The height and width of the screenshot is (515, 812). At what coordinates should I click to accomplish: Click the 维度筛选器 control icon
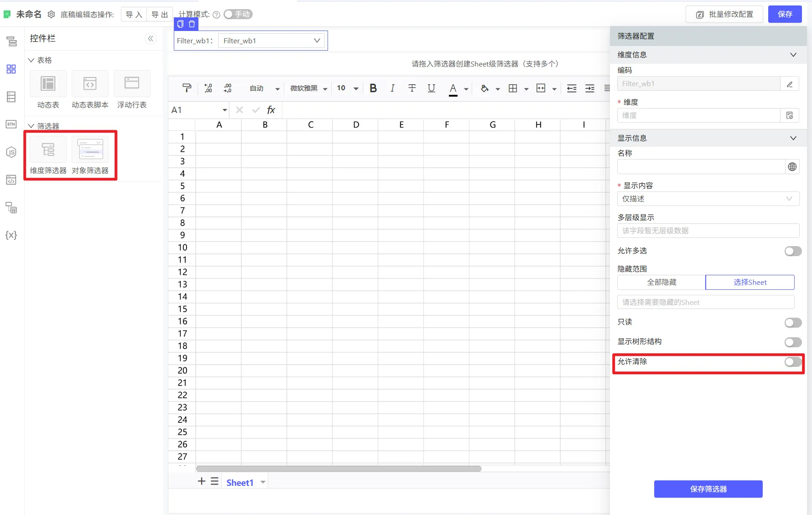(x=48, y=149)
